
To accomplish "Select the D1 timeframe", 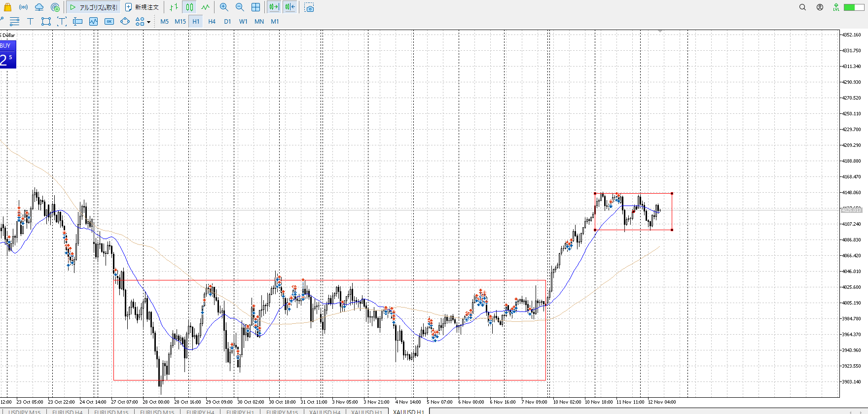I will 227,21.
